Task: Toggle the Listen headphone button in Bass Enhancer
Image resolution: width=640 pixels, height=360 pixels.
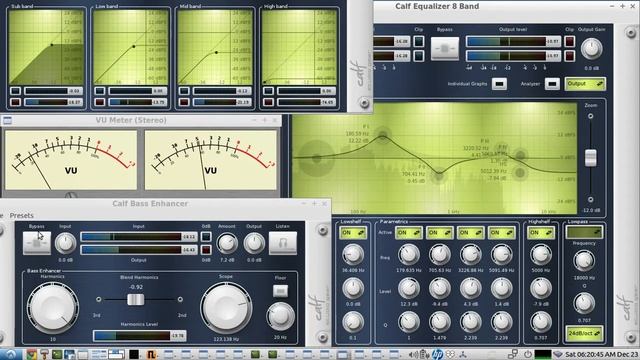Action: 282,243
